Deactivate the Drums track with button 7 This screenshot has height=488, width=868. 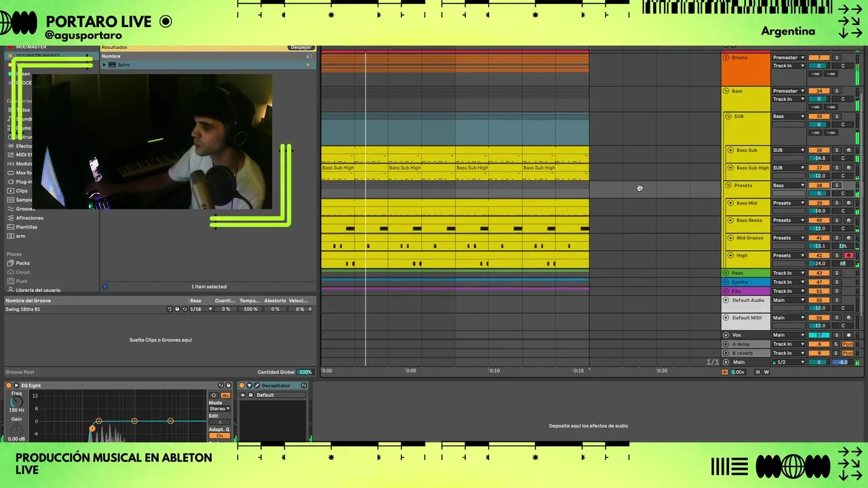click(x=819, y=58)
